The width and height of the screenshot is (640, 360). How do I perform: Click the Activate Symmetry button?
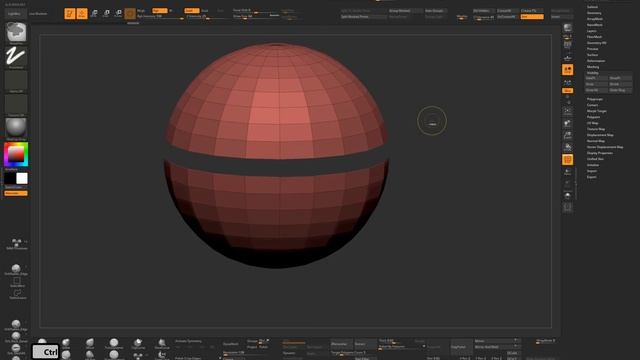pyautogui.click(x=188, y=341)
